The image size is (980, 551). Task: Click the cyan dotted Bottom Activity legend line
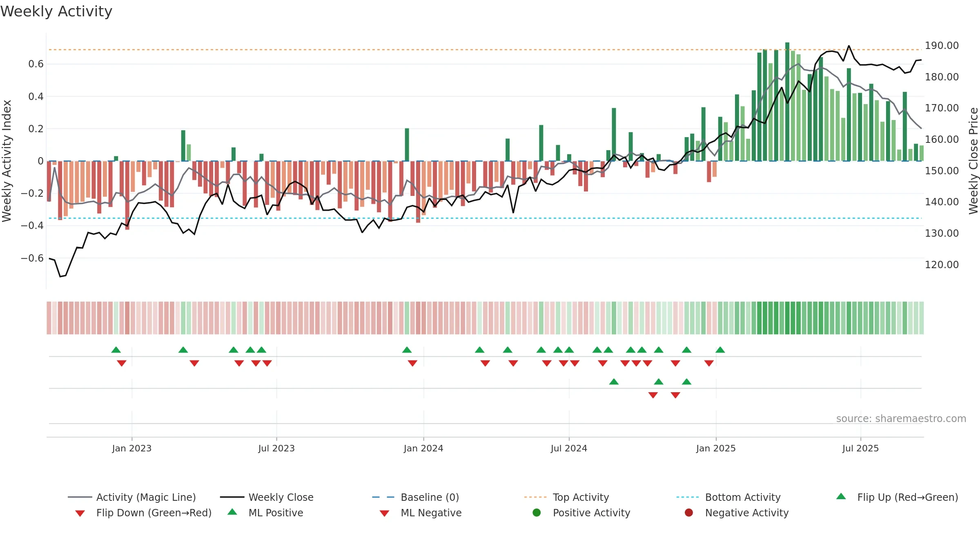(688, 497)
